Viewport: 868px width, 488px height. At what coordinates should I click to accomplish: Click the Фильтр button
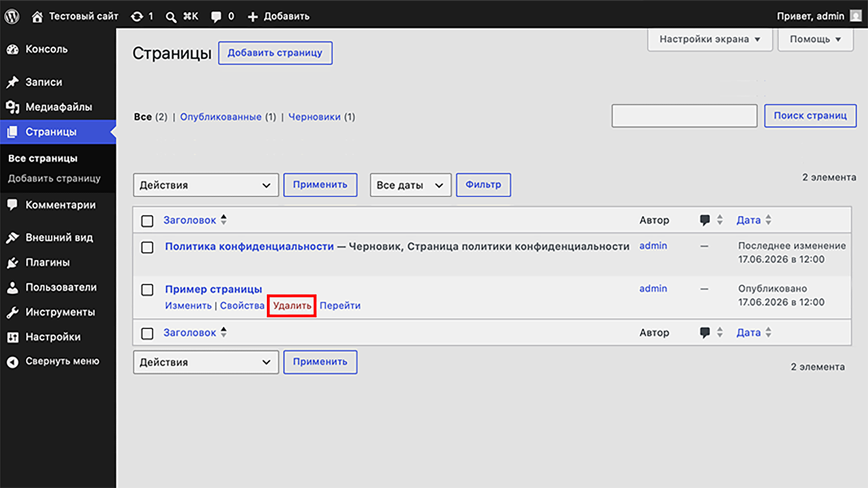coord(483,185)
